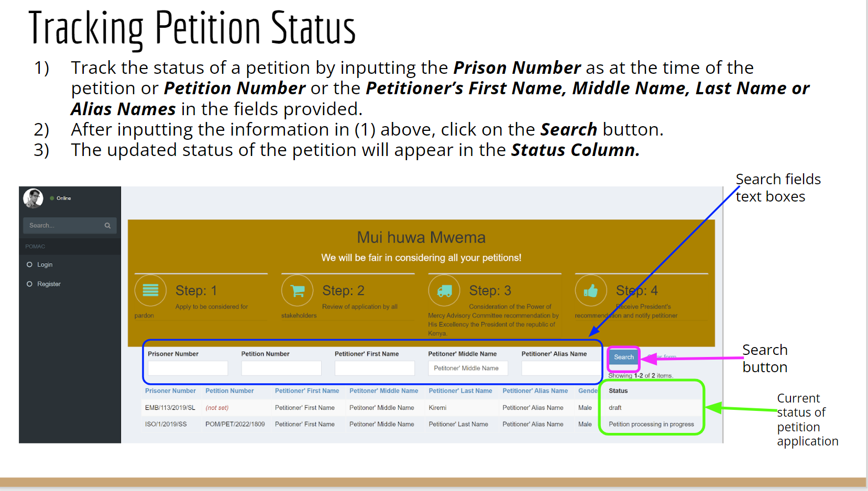Click the Petitoner' Middle Name input field
This screenshot has width=868, height=491.
click(468, 368)
